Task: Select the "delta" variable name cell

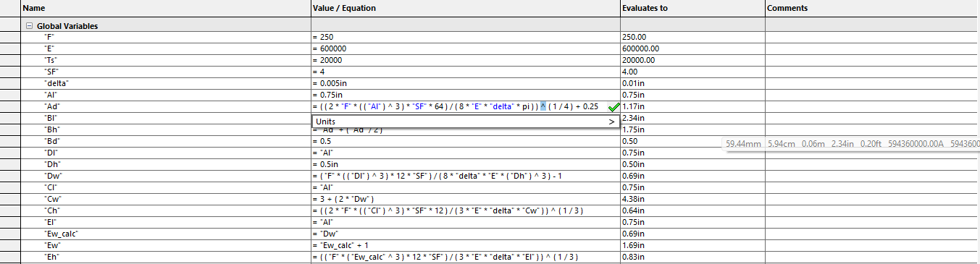Action: click(166, 83)
